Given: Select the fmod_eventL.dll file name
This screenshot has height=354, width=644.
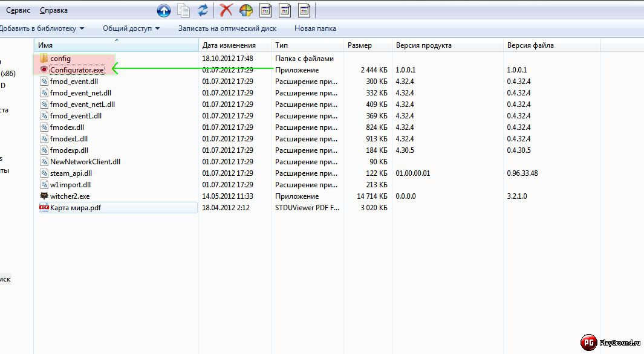Looking at the screenshot, I should pos(76,116).
